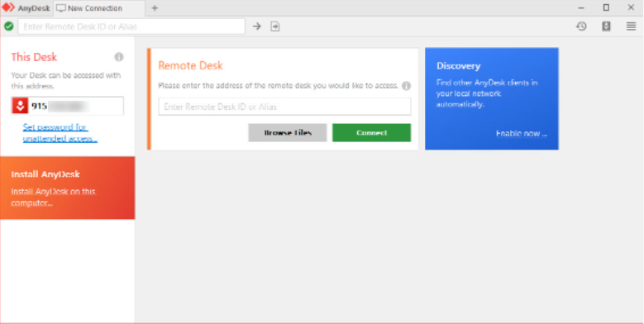Open the hamburger main menu
644x324 pixels.
[x=632, y=26]
